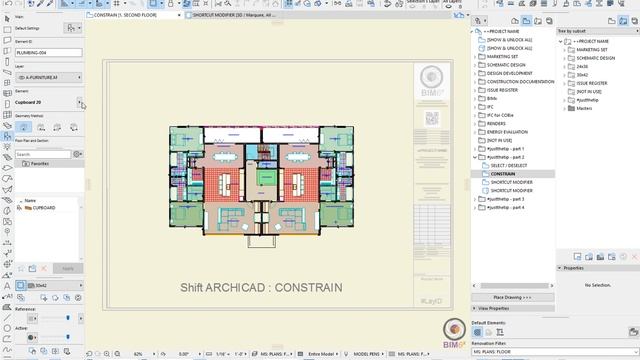
Task: Open the Tree by subset dropdown
Action: (597, 31)
